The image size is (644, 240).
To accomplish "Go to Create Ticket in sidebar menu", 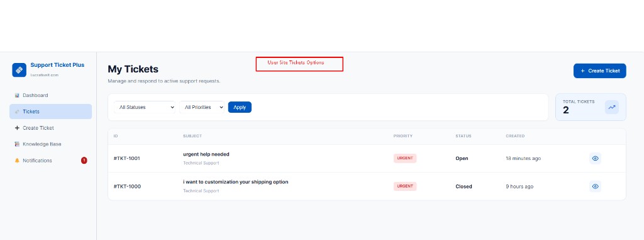I will 50,128.
